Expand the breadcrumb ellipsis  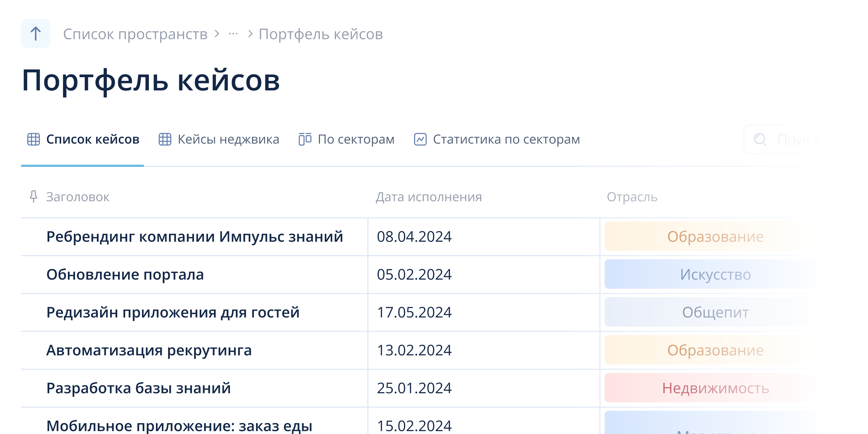[233, 34]
